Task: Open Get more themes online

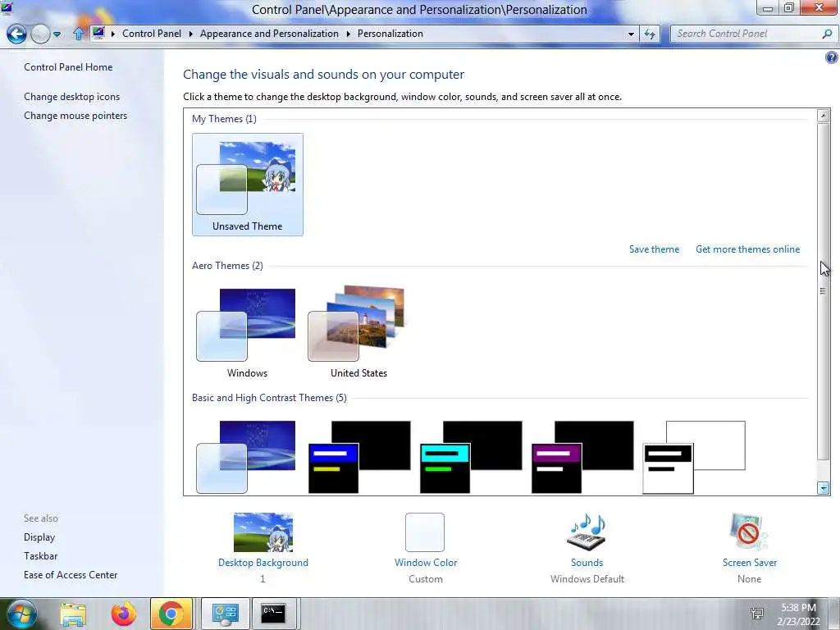Action: [x=747, y=249]
